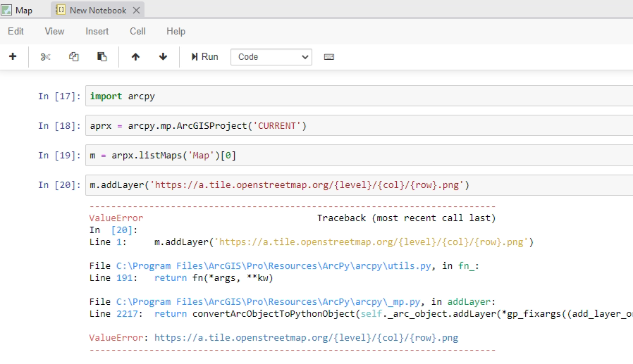Open the Insert menu

tap(97, 31)
